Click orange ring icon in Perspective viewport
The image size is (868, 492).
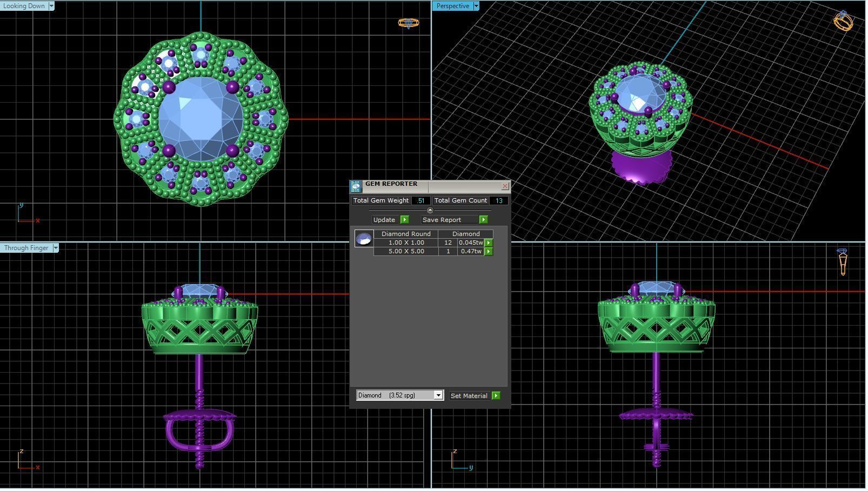pos(843,21)
